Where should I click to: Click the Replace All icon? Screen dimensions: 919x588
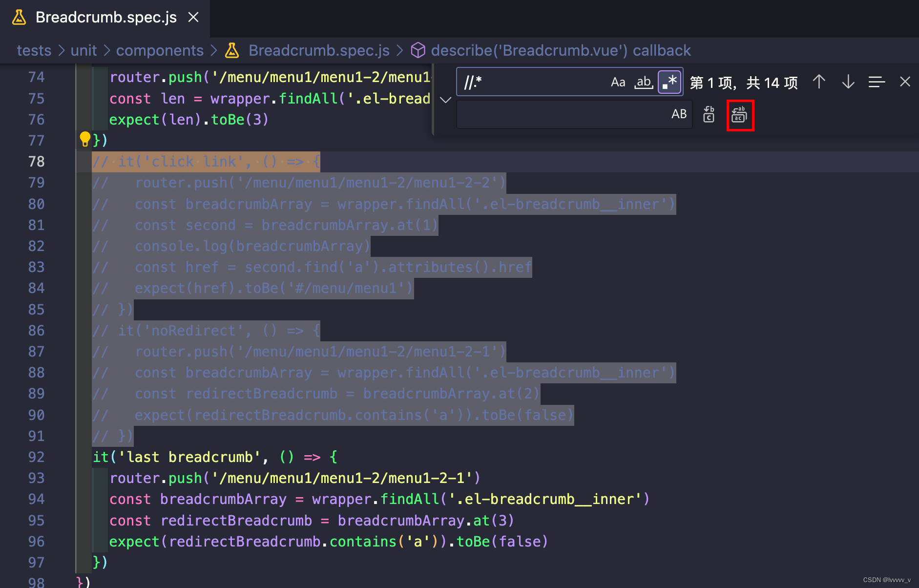tap(740, 115)
